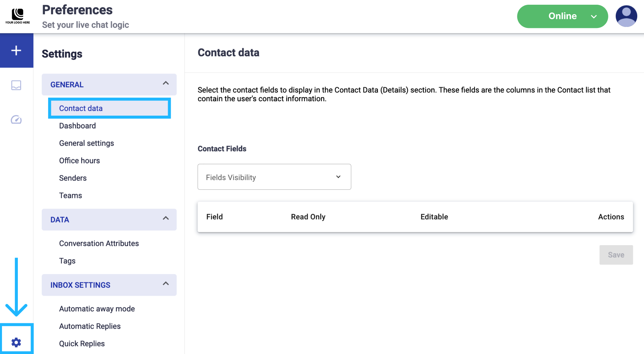This screenshot has width=644, height=354.
Task: Select Contact data menu item
Action: coord(81,108)
